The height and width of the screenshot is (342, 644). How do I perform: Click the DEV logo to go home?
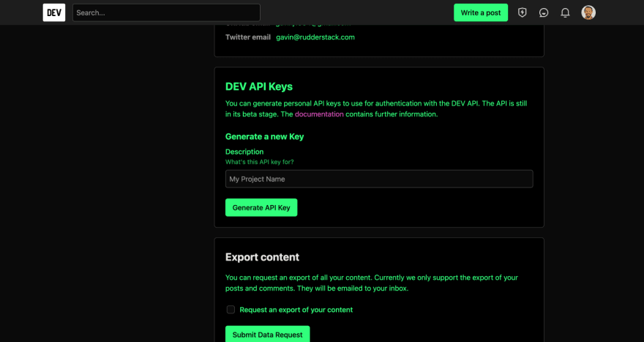54,12
